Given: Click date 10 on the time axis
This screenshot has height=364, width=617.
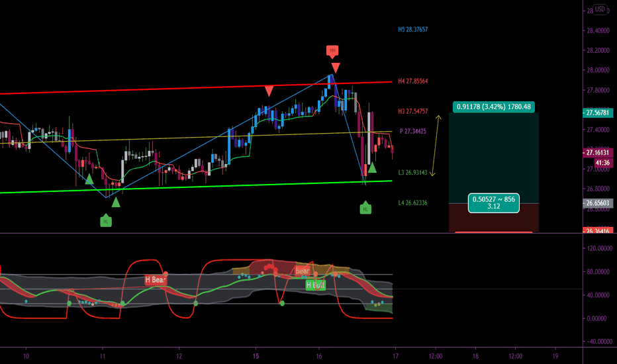Looking at the screenshot, I should (x=26, y=356).
